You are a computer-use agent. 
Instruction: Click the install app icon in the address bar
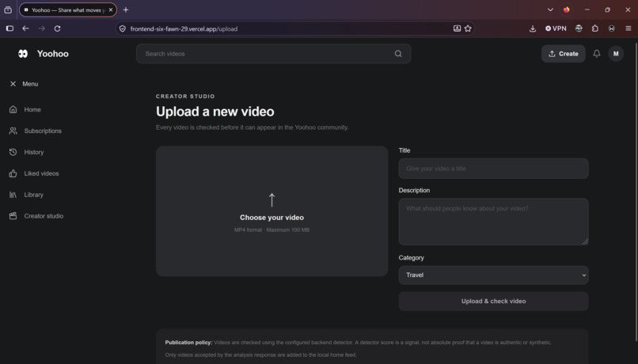[x=457, y=28]
